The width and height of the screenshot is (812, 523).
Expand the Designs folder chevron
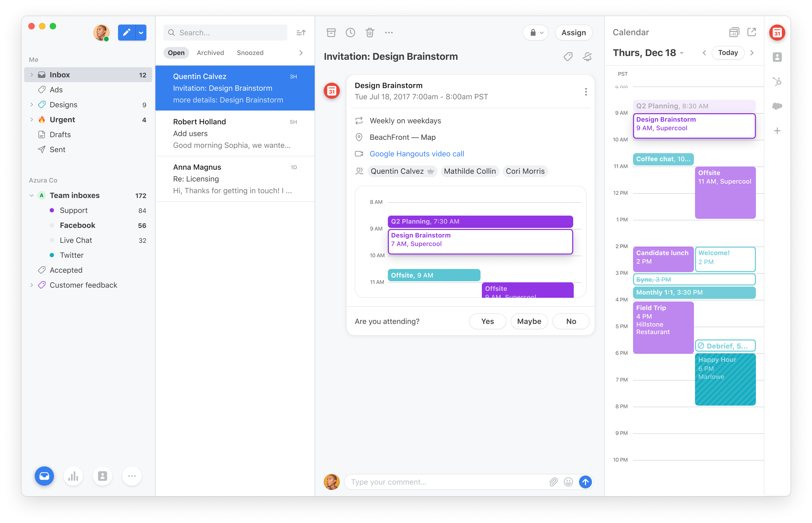pyautogui.click(x=32, y=105)
